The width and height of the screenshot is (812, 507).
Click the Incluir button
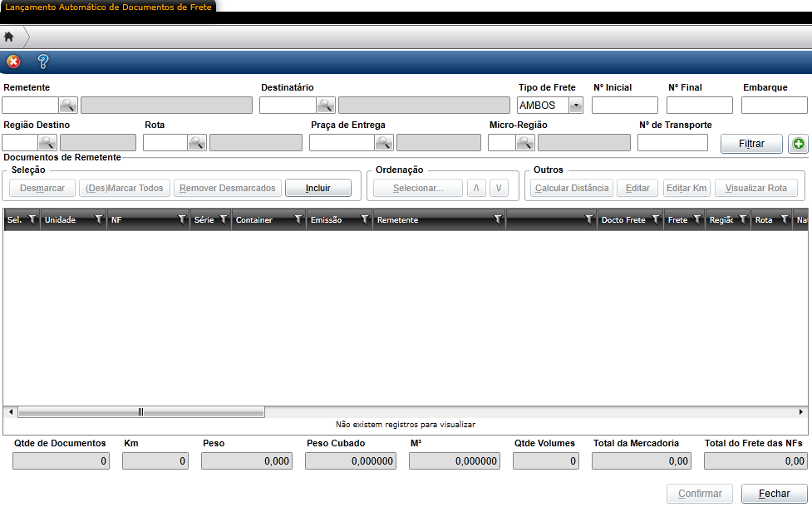pos(318,188)
